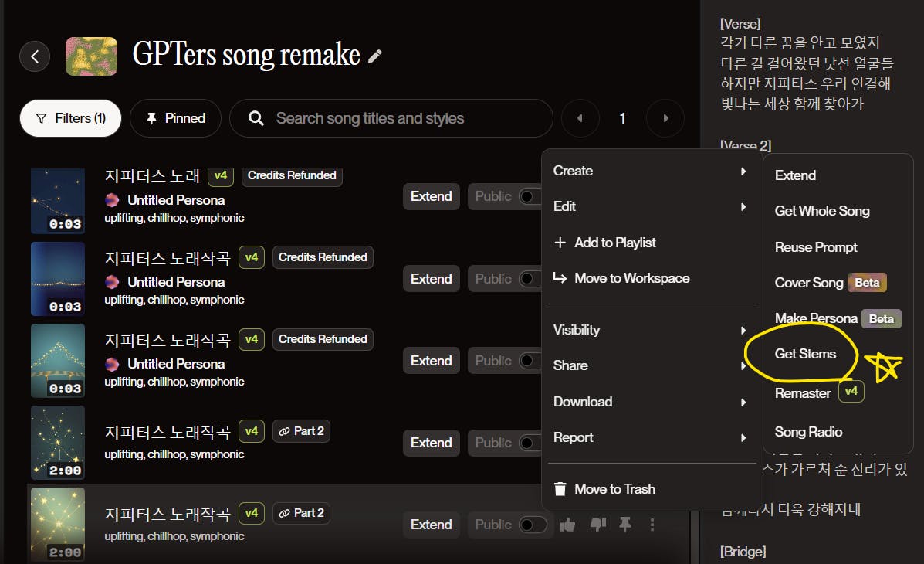Focus the song titles and styles search field

391,118
